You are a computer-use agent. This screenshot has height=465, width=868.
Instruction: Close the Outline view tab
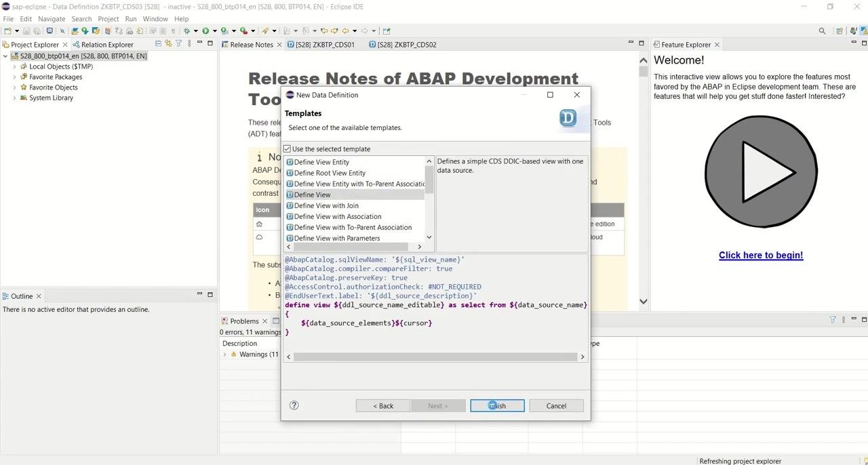point(39,296)
